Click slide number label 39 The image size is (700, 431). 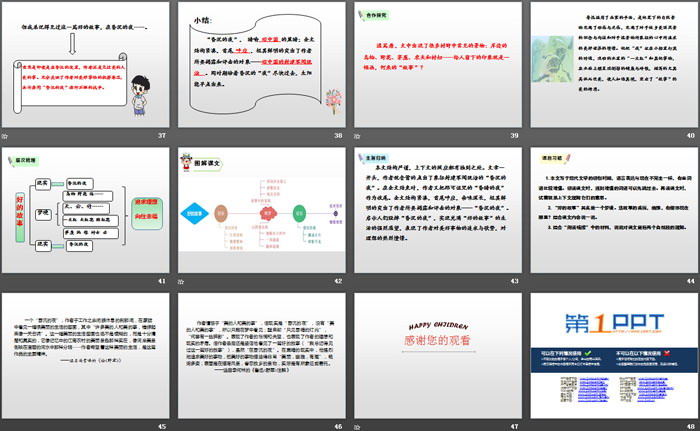514,135
